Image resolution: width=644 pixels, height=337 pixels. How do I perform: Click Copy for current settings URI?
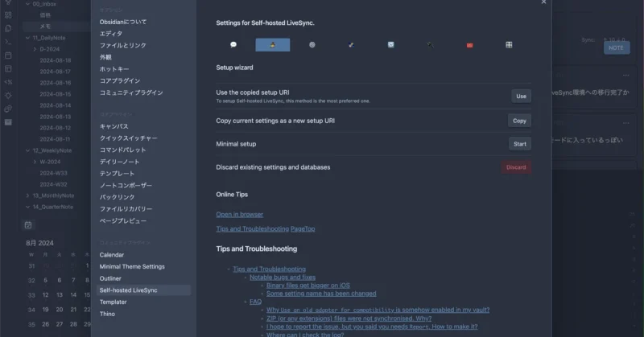click(519, 121)
